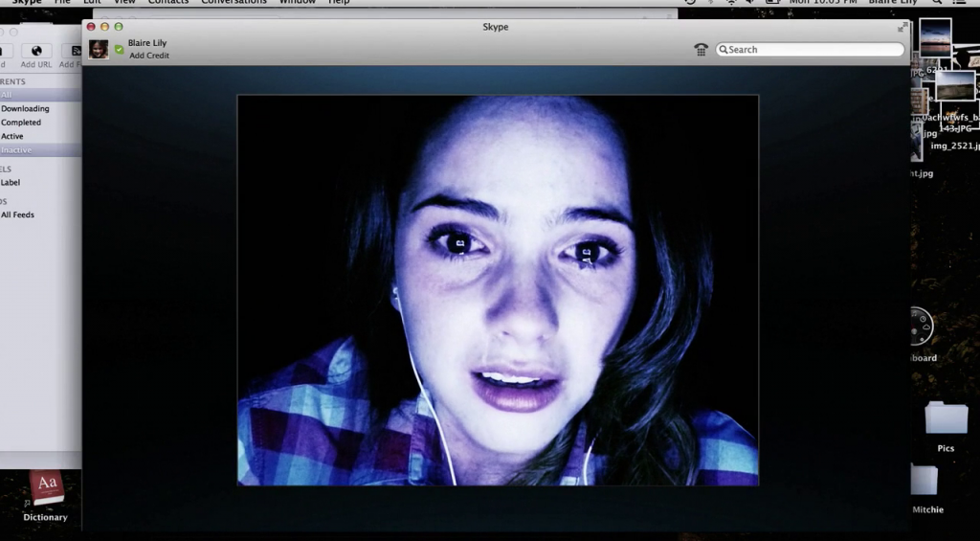Viewport: 980px width, 541px height.
Task: Open the Pics folder on desktop
Action: click(946, 419)
